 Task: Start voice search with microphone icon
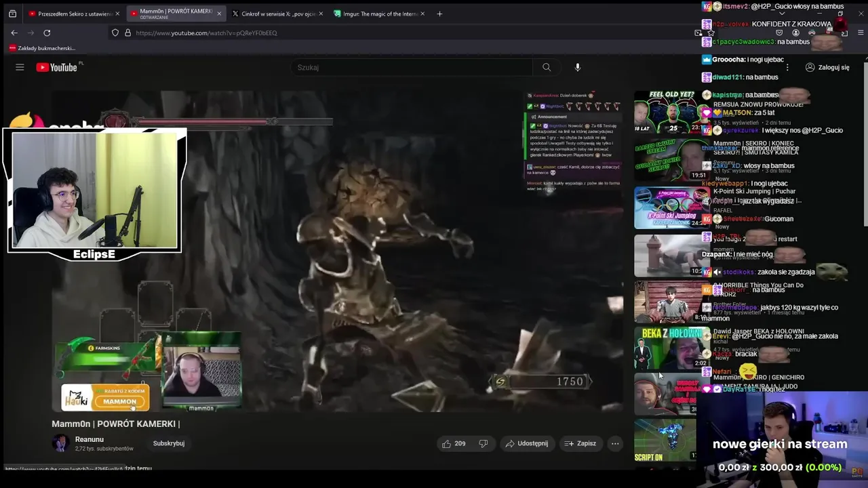point(578,67)
